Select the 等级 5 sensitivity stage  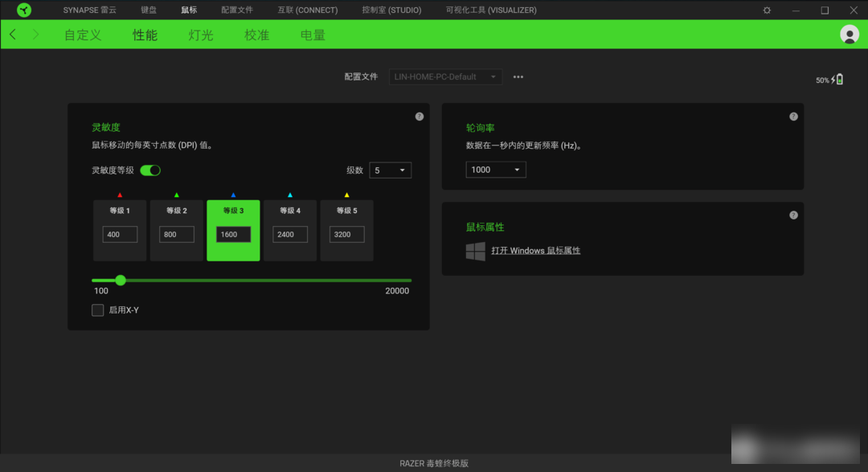coord(346,231)
